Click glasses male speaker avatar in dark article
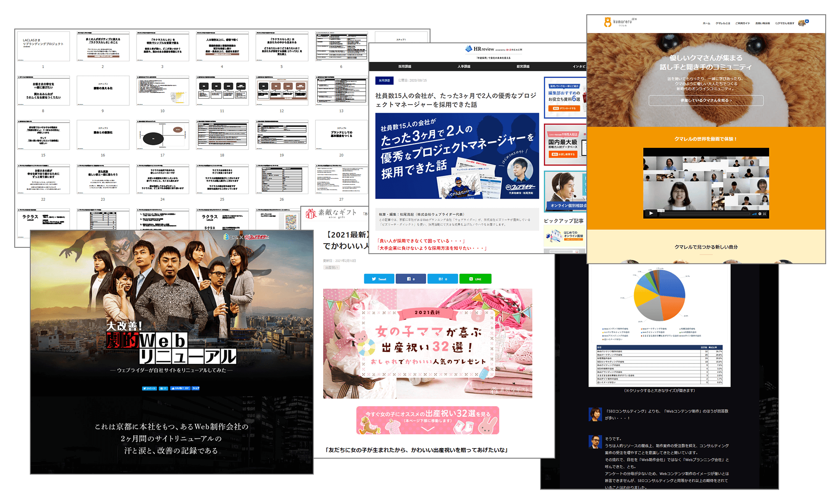Image resolution: width=840 pixels, height=504 pixels. tap(595, 442)
